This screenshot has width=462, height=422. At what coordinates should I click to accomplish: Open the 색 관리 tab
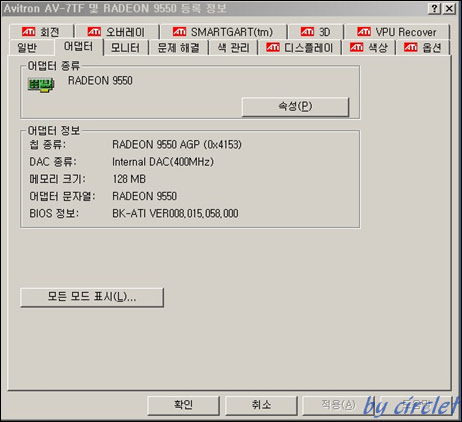click(233, 48)
